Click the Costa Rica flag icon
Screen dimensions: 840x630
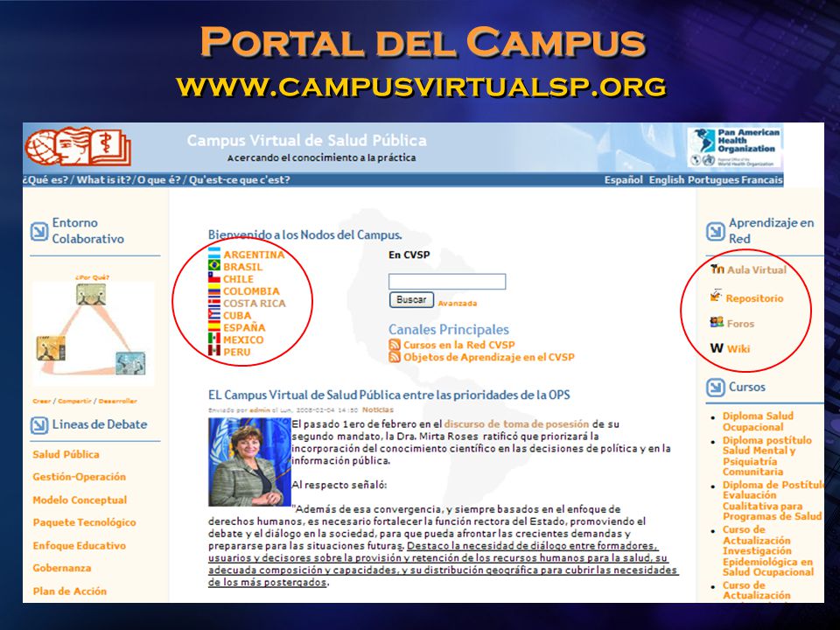pyautogui.click(x=214, y=303)
